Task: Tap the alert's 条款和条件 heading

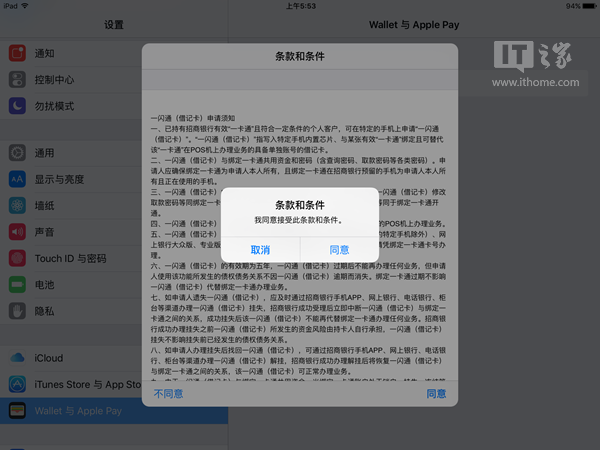Action: click(300, 205)
